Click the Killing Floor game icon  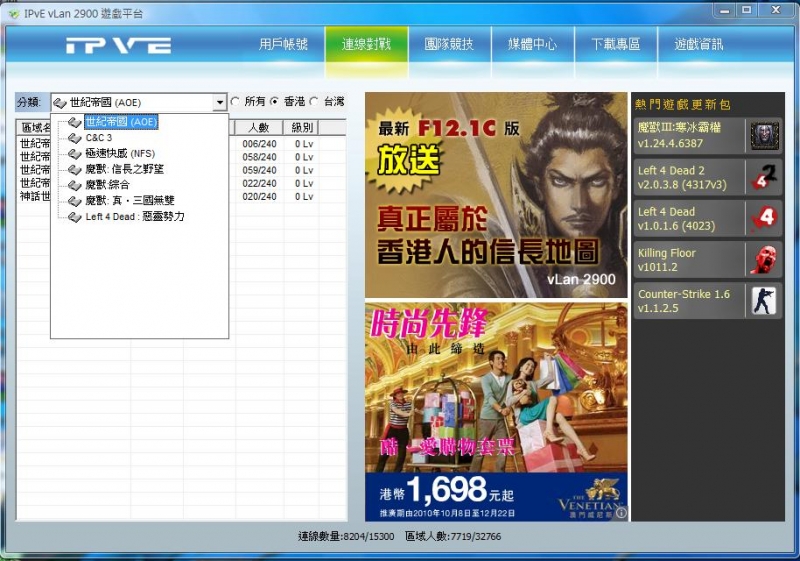click(x=764, y=260)
